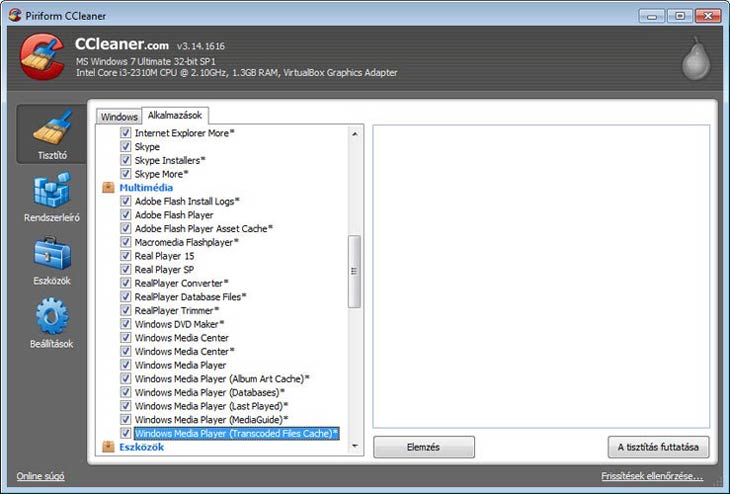
Task: Click the empty results panel
Action: 541,276
